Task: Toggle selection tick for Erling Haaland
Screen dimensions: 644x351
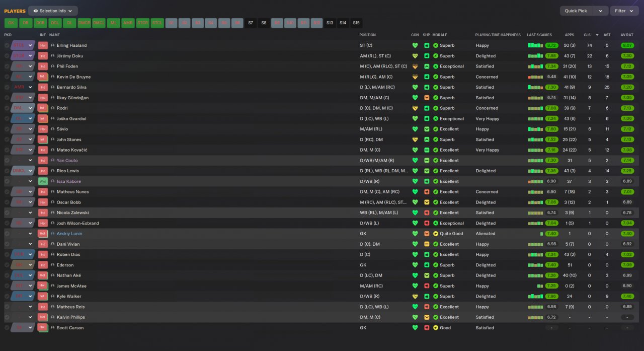Action: click(x=7, y=45)
